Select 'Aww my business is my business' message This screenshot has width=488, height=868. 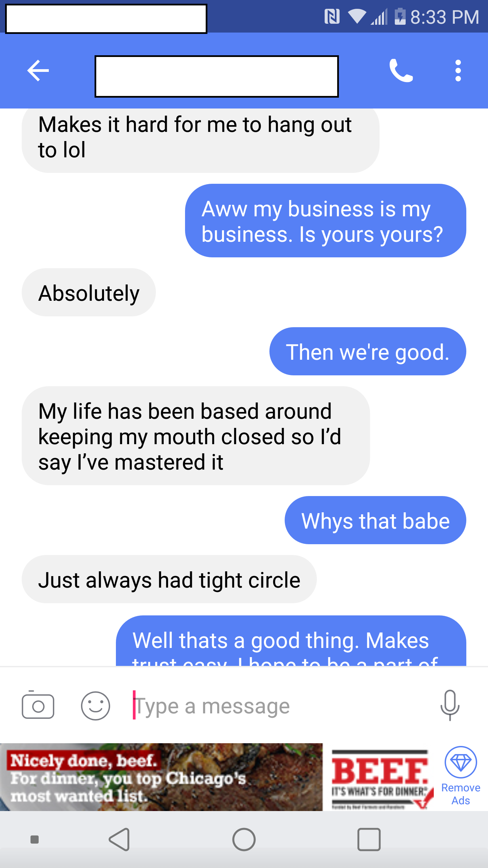point(326,221)
